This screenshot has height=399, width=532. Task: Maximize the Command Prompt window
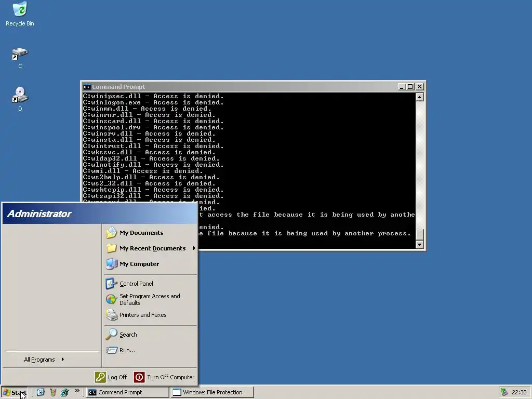click(x=410, y=87)
